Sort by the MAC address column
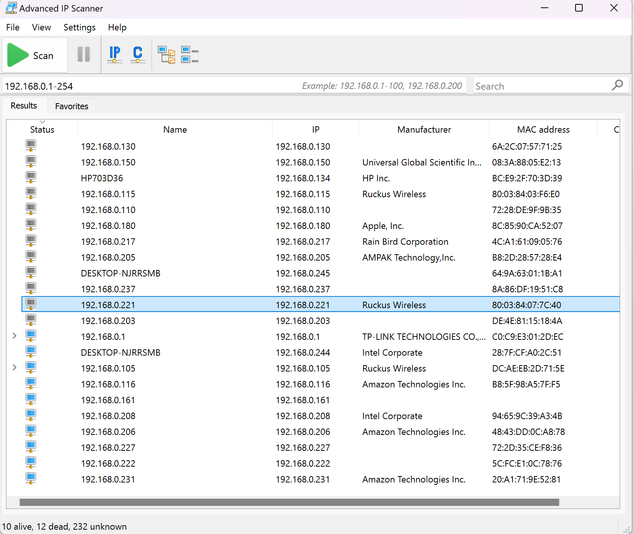Viewport: 634px width, 534px height. coord(543,129)
